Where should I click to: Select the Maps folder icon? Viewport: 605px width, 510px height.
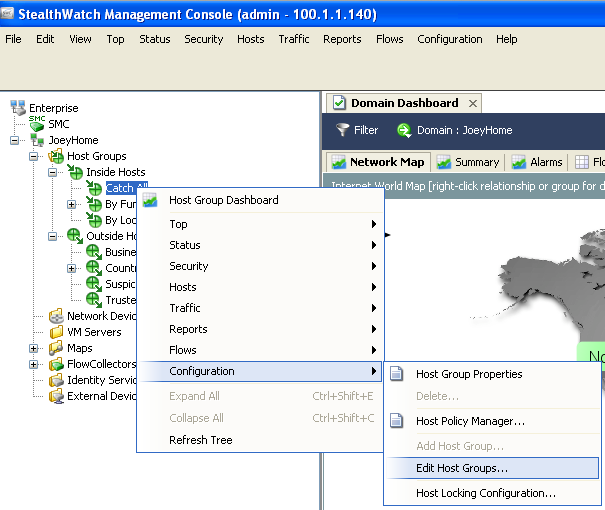tap(56, 348)
